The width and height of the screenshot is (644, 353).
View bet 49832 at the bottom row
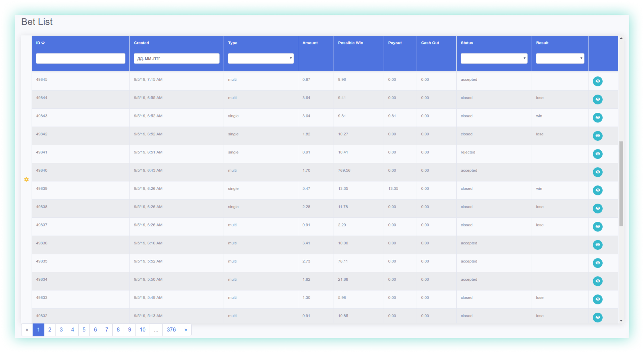pos(598,317)
